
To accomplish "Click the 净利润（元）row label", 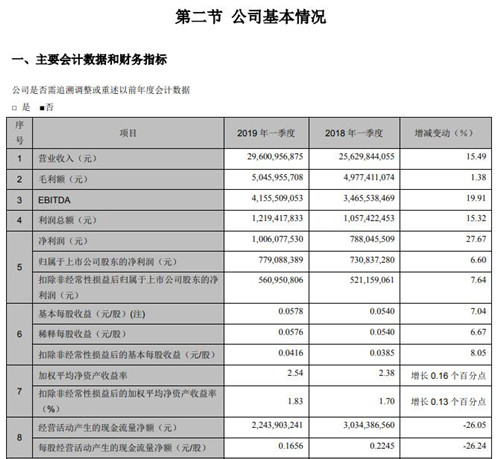I will coord(63,241).
